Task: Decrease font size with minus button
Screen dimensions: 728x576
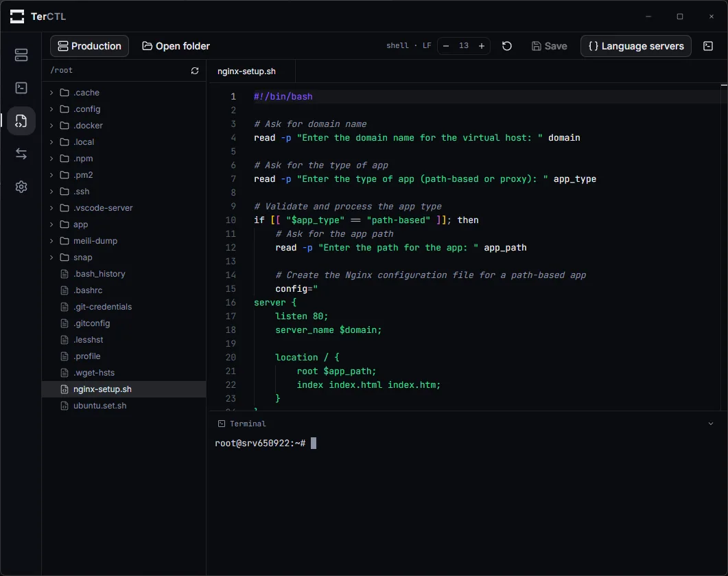Action: [446, 46]
